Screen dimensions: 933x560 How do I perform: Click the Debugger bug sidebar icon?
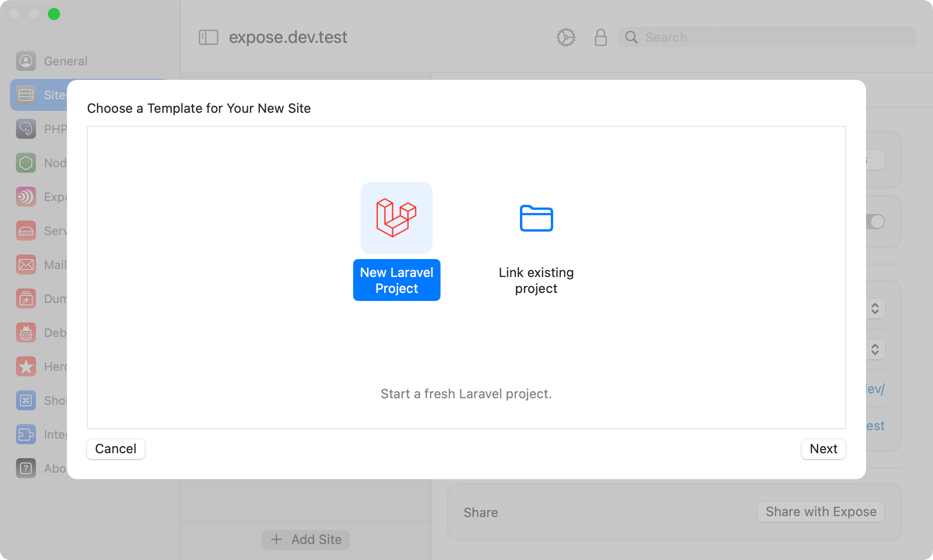tap(26, 332)
